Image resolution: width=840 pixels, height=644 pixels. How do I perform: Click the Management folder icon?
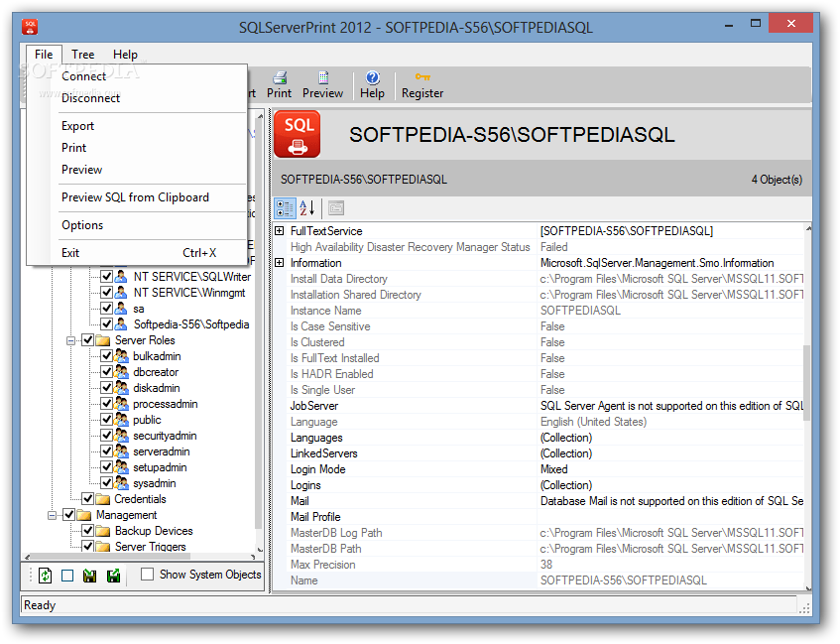click(84, 515)
